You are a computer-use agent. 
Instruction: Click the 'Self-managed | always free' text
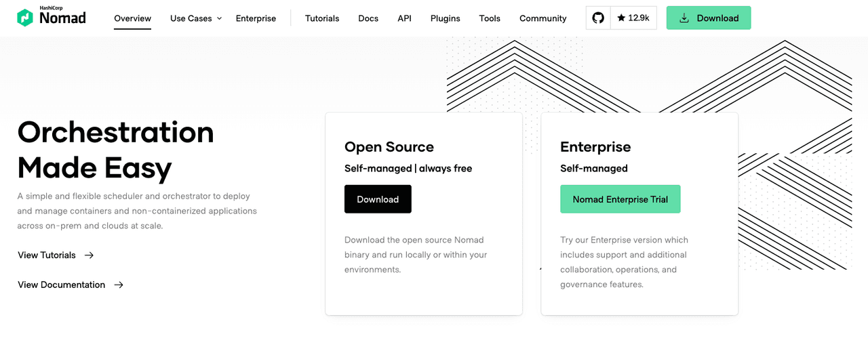click(408, 169)
